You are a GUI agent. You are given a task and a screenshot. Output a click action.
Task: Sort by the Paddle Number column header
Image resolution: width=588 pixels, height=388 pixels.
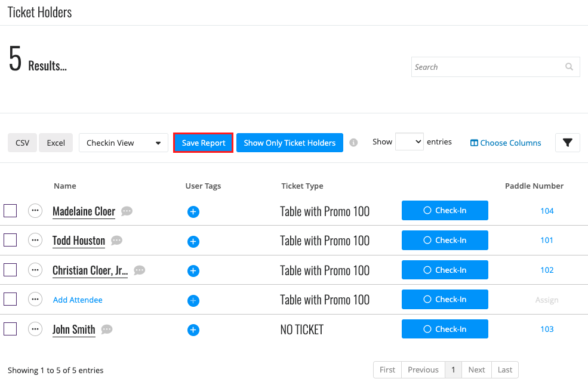tap(534, 186)
